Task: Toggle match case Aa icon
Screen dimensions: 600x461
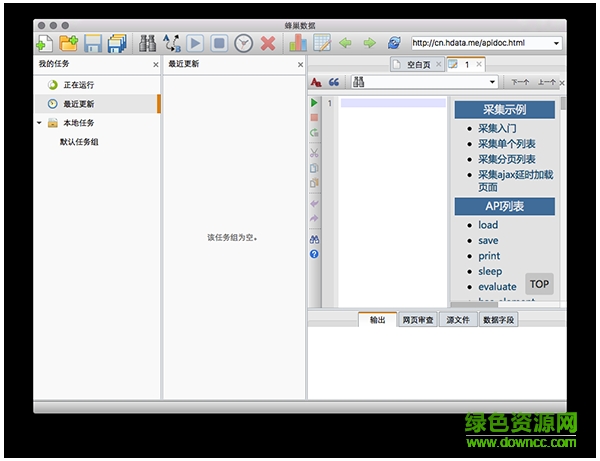Action: tap(316, 82)
